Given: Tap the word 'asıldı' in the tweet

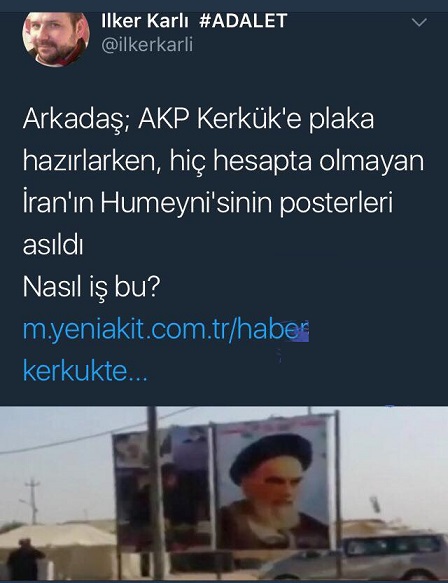Looking at the screenshot, I should point(53,245).
